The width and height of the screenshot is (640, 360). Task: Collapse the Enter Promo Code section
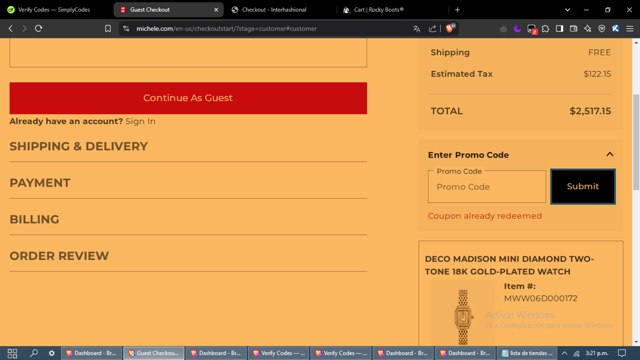[x=610, y=154]
